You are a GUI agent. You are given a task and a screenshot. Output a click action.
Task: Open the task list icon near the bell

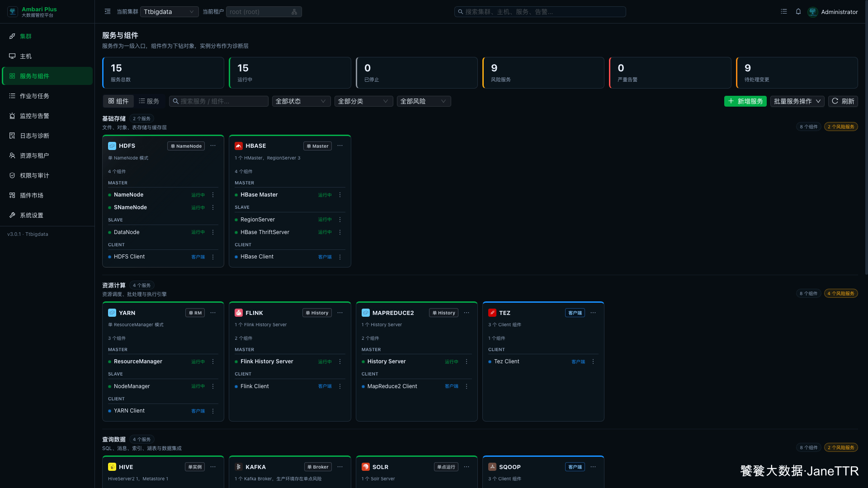784,12
